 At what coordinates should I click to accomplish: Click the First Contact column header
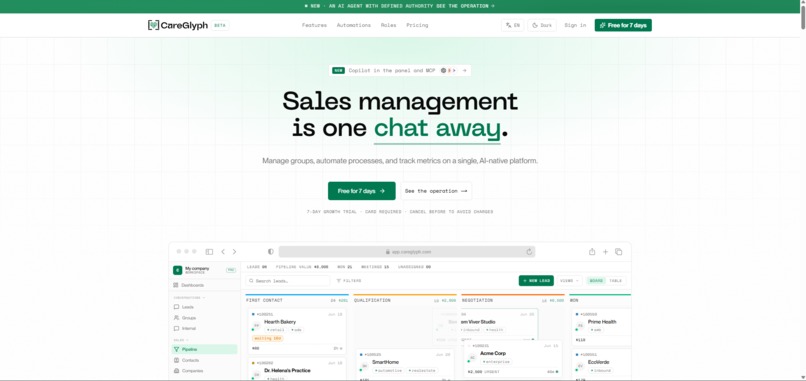pyautogui.click(x=264, y=300)
